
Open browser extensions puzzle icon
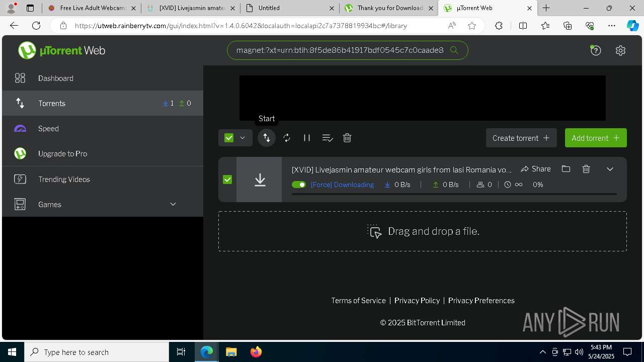(x=499, y=26)
